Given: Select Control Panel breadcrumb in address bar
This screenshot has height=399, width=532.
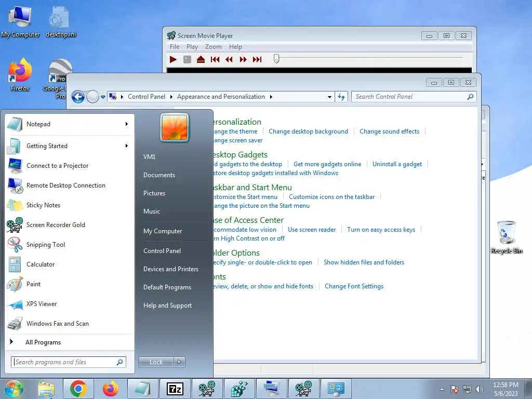Looking at the screenshot, I should [146, 97].
